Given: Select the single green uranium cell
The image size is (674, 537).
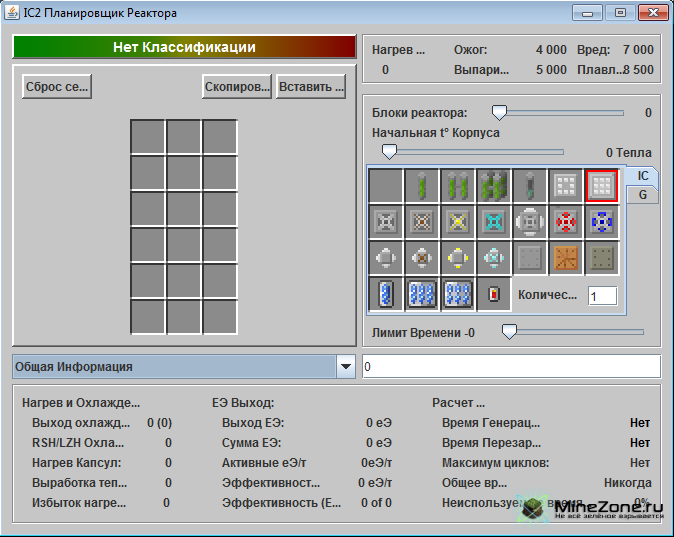Looking at the screenshot, I should click(x=422, y=186).
